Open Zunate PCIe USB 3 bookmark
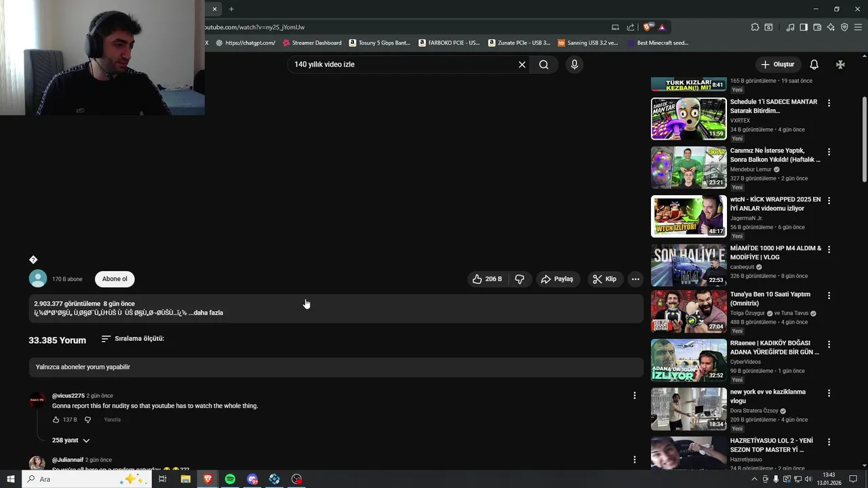The image size is (868, 488). [x=519, y=43]
